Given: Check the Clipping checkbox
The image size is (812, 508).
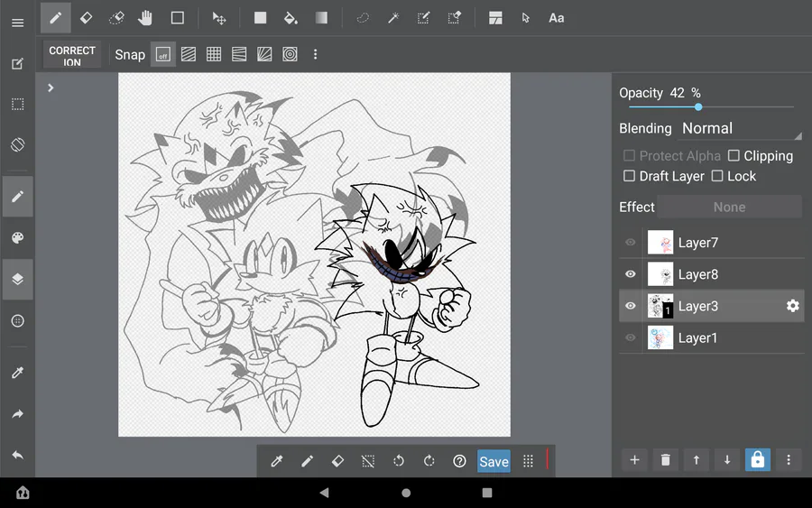Looking at the screenshot, I should tap(734, 155).
